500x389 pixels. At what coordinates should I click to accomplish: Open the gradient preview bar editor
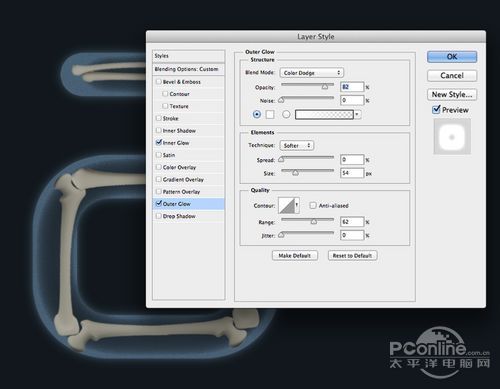[324, 115]
